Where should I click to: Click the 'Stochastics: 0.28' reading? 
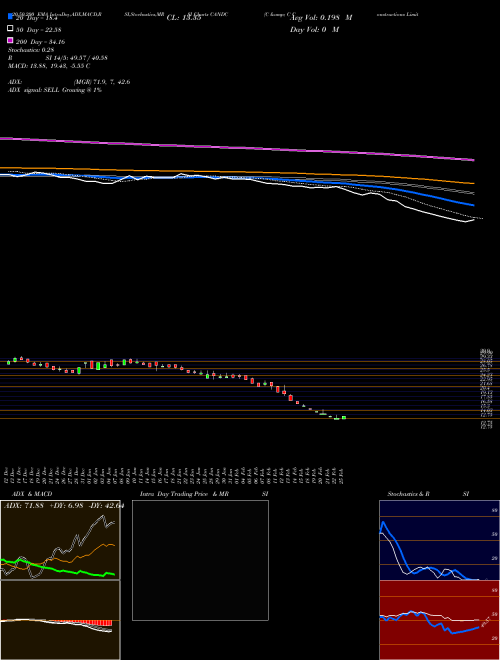[x=31, y=50]
